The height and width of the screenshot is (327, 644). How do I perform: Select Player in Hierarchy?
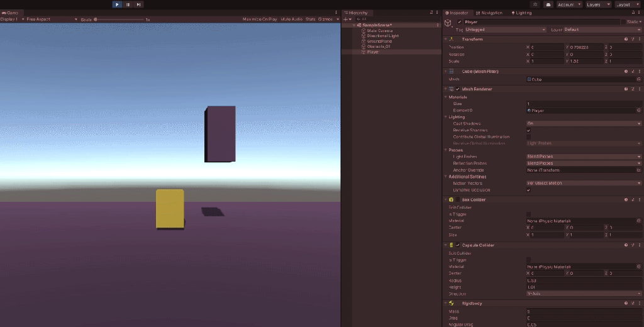pos(373,52)
